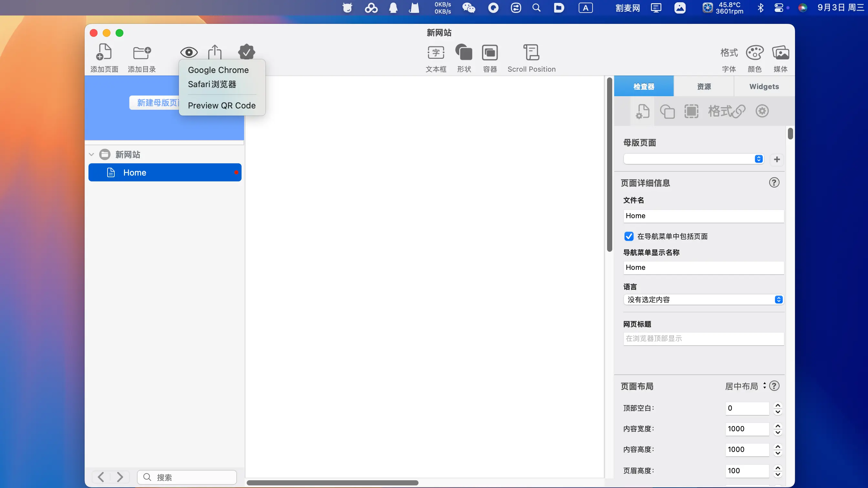The width and height of the screenshot is (868, 488).
Task: Switch to the Widgets tab
Action: point(764,86)
